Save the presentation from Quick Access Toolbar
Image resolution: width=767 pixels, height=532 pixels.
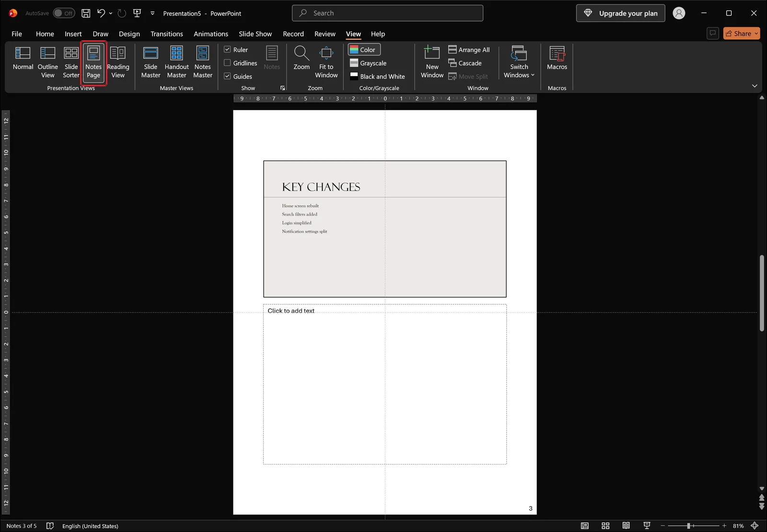86,13
